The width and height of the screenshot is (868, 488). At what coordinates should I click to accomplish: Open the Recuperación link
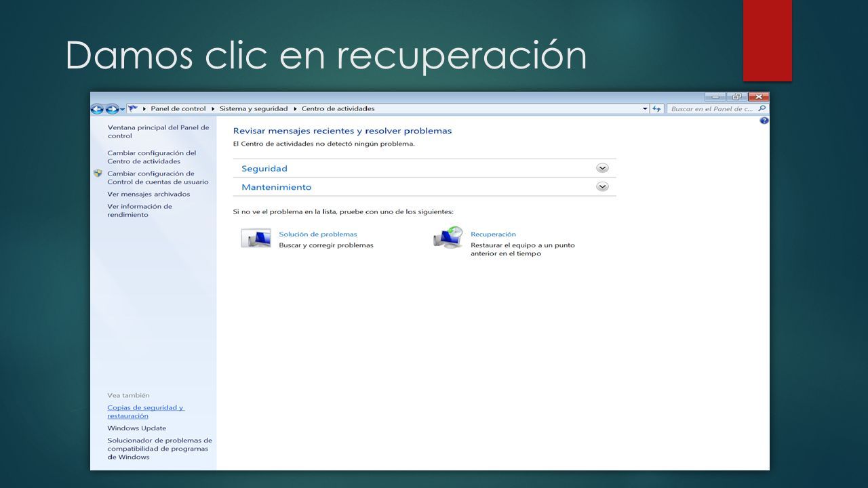tap(493, 235)
